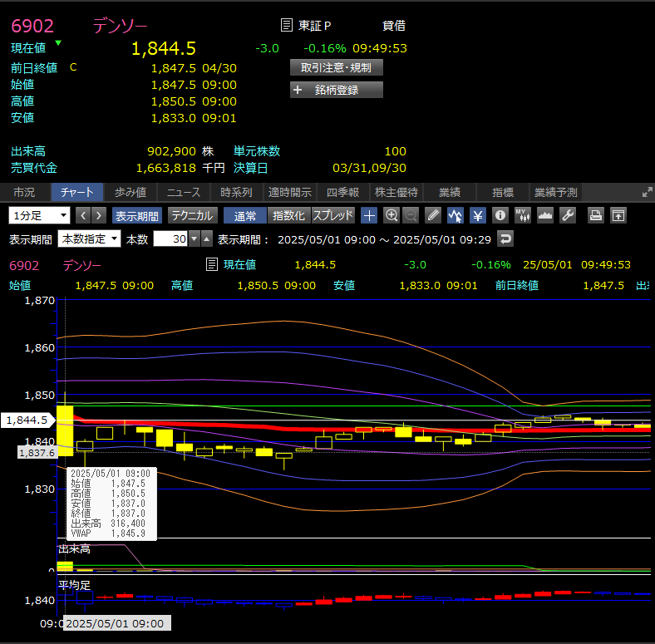Open the 業績予測 tab

556,192
